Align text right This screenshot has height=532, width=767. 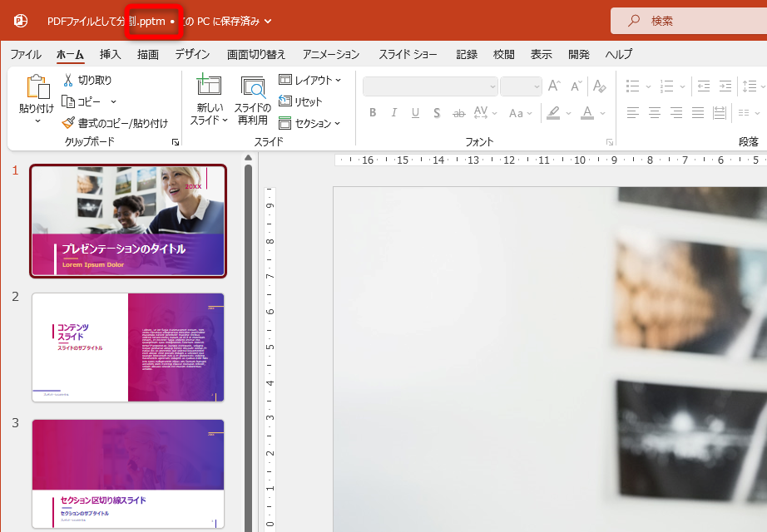click(x=676, y=113)
